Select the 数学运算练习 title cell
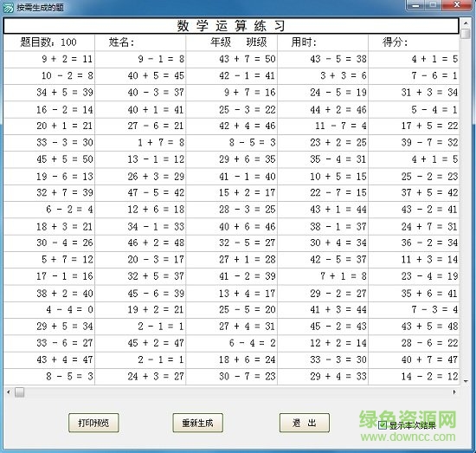The width and height of the screenshot is (476, 453). point(231,26)
